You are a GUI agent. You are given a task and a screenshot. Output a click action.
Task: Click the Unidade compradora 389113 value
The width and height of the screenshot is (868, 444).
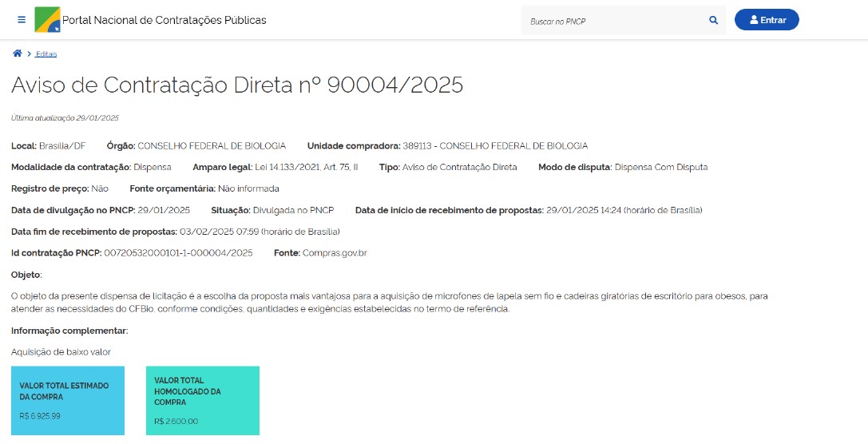tap(495, 146)
